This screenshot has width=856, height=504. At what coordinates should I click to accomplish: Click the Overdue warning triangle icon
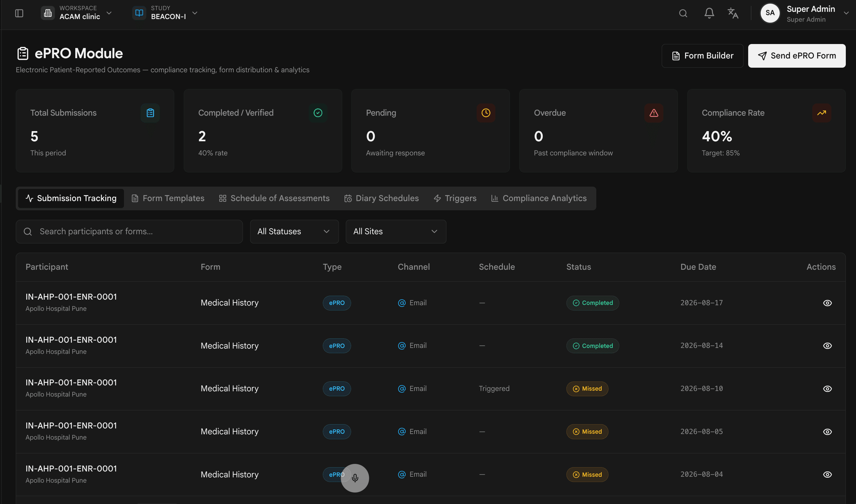(x=654, y=113)
